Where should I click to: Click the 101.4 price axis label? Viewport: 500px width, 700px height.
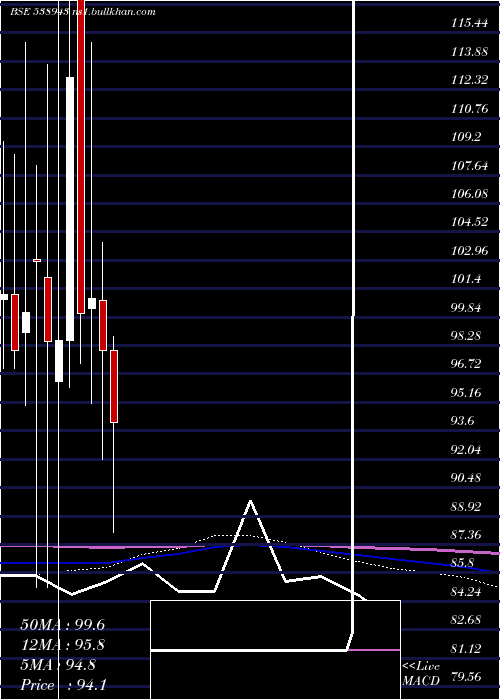(466, 279)
